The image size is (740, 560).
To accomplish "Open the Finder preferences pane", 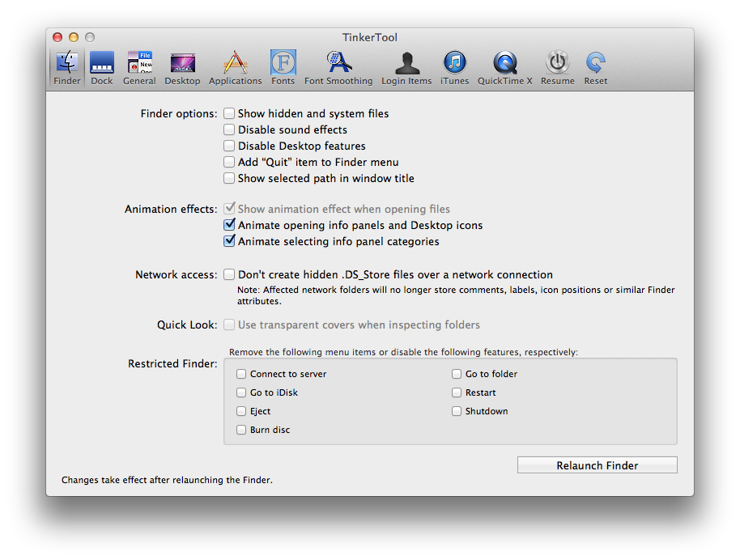I will [67, 68].
